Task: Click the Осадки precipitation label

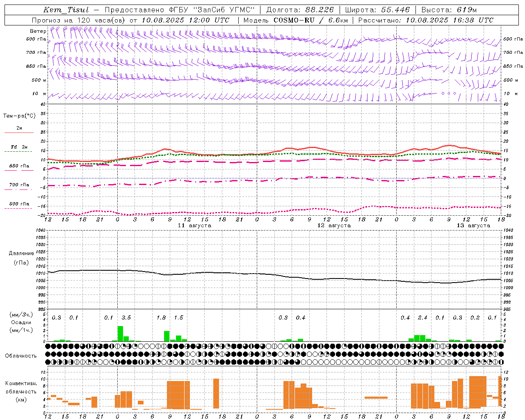Action: [x=21, y=322]
